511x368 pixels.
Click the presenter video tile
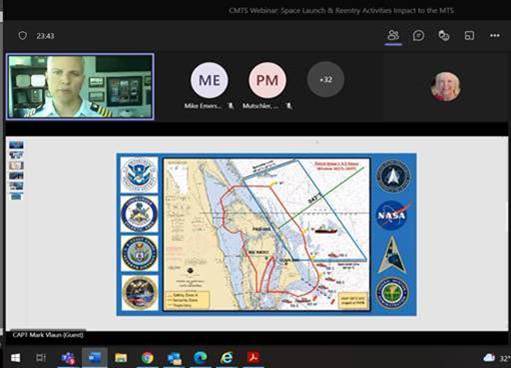80,86
